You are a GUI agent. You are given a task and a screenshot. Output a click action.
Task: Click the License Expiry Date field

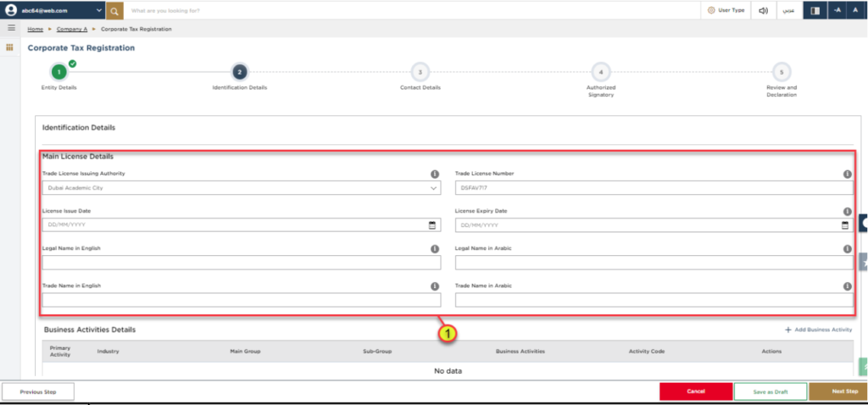click(x=654, y=225)
